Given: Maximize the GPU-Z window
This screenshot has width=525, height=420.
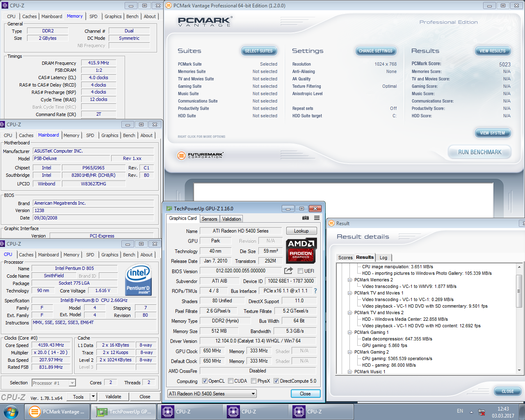Looking at the screenshot, I should 301,208.
